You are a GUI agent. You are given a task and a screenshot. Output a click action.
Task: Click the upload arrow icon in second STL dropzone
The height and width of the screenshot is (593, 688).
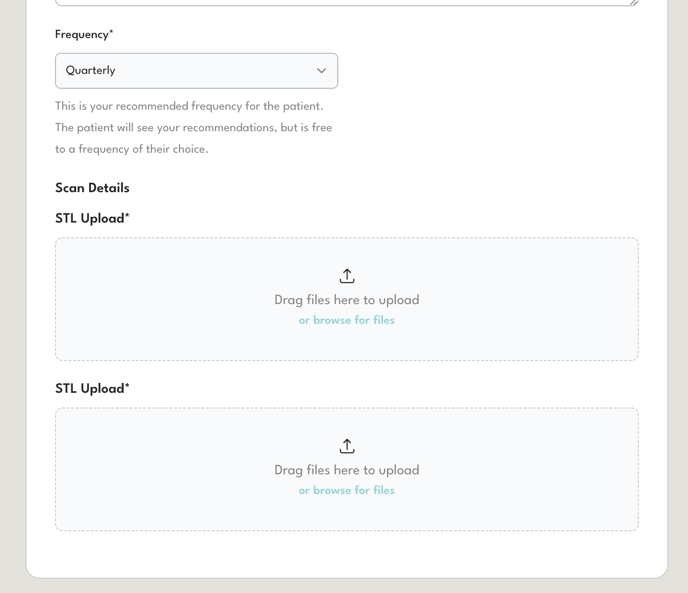(x=347, y=446)
